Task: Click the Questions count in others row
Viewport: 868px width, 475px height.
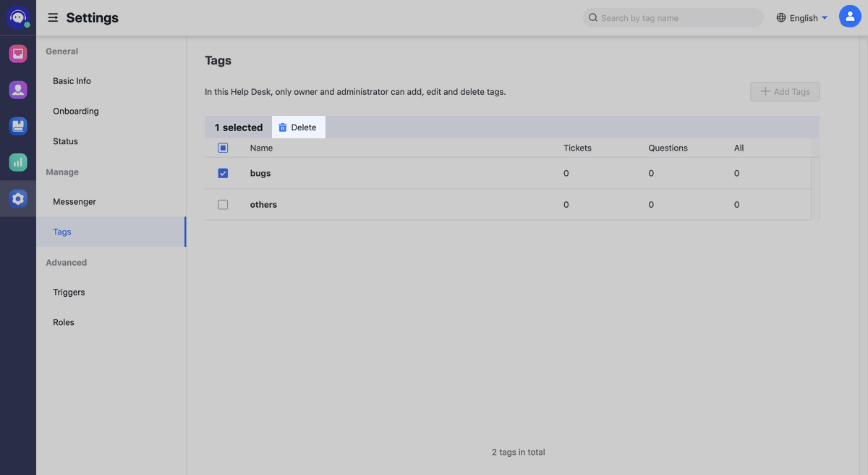Action: 651,205
